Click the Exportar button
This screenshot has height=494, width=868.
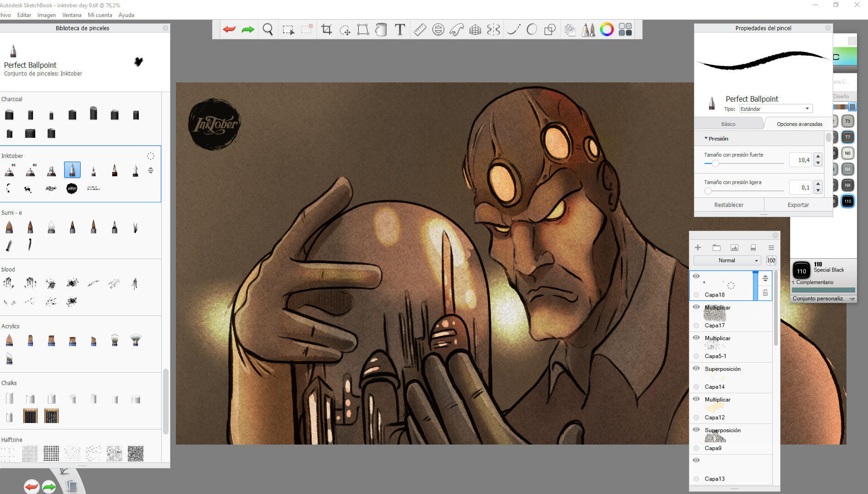click(798, 205)
